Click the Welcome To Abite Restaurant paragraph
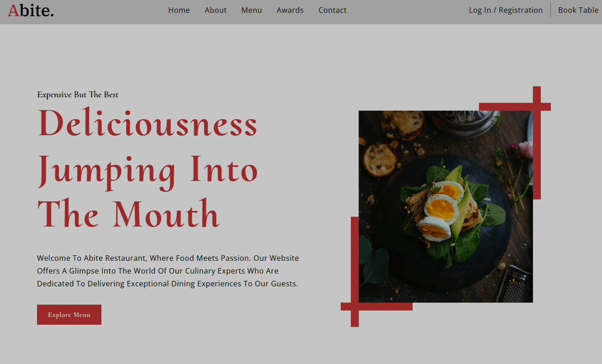 pos(168,271)
